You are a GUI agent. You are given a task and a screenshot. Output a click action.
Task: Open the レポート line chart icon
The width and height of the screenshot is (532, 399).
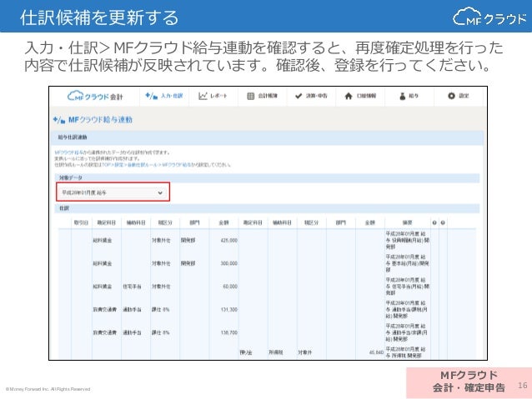(x=203, y=96)
